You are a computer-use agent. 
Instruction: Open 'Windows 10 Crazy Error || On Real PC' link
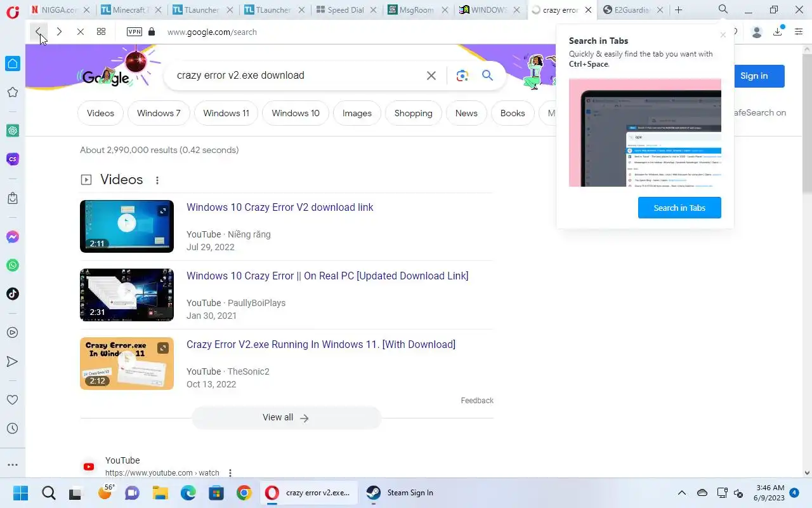[x=327, y=276]
